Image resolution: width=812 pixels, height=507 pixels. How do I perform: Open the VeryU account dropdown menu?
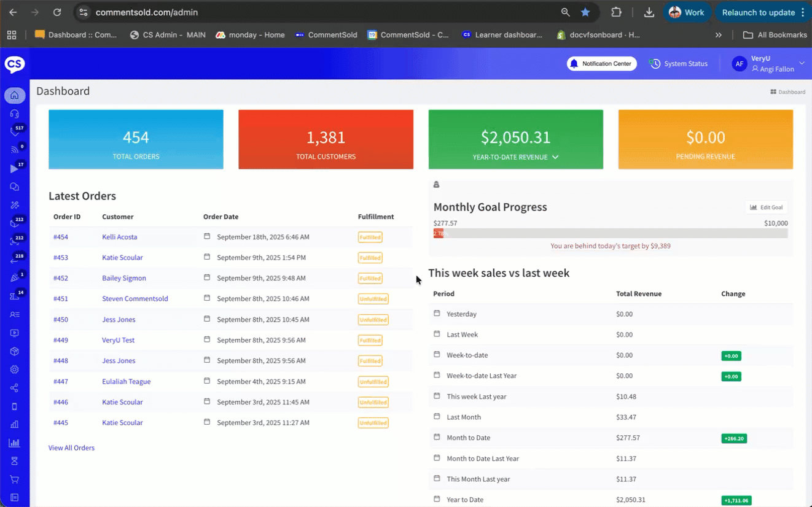click(802, 63)
